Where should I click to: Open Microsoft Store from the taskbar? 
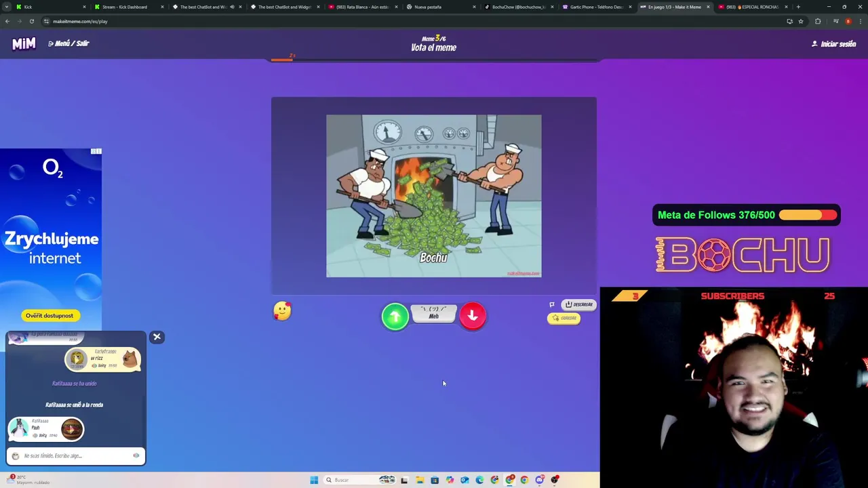point(435,480)
